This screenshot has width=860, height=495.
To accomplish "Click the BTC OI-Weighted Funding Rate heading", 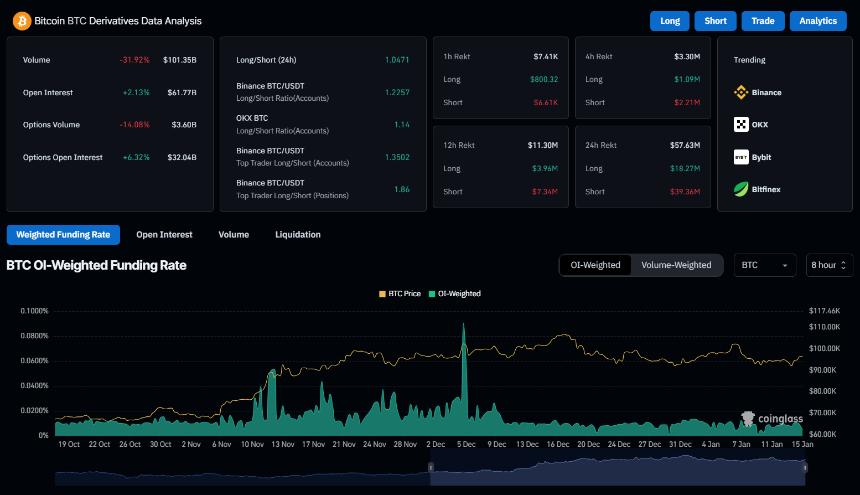I will tap(97, 265).
